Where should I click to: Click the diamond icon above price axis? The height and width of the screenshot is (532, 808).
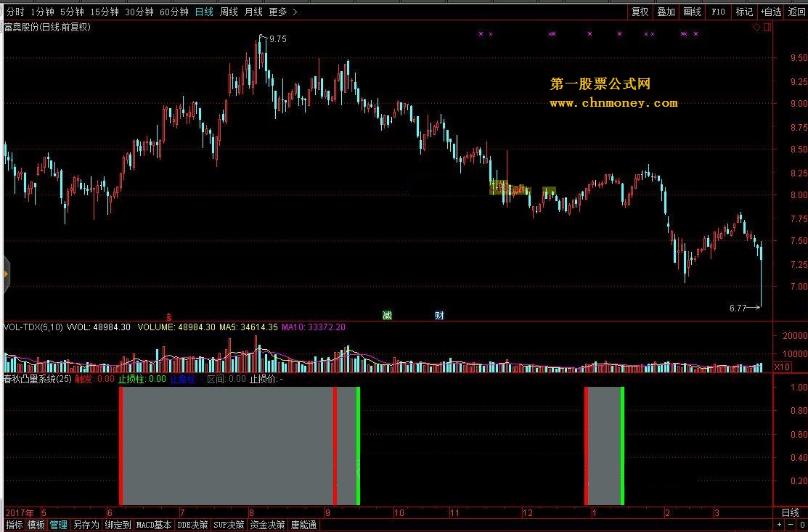point(756,28)
